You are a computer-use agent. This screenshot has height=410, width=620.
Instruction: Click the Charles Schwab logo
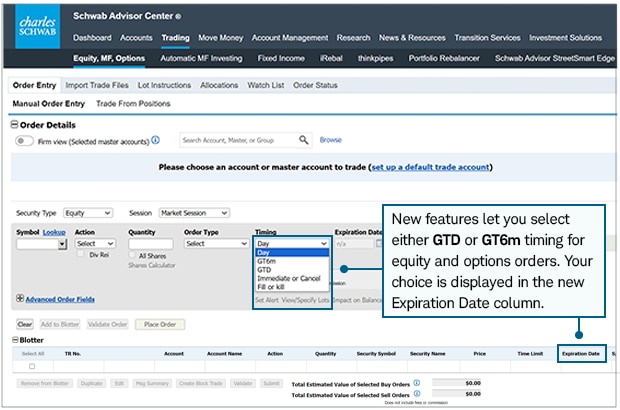(x=38, y=26)
